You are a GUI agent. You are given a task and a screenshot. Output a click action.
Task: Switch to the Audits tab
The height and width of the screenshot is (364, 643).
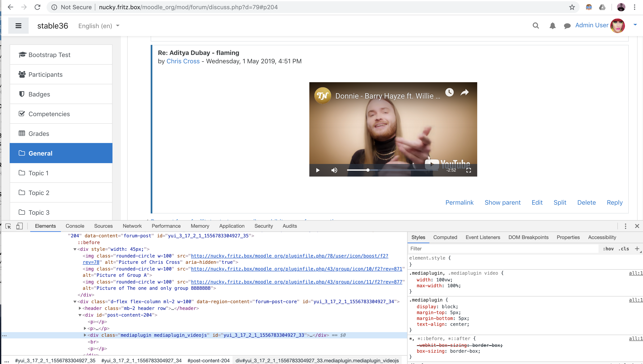[x=290, y=226]
